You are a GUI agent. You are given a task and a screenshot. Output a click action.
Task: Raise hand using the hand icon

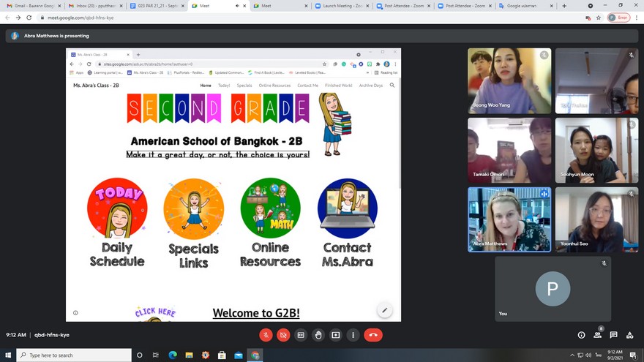318,335
